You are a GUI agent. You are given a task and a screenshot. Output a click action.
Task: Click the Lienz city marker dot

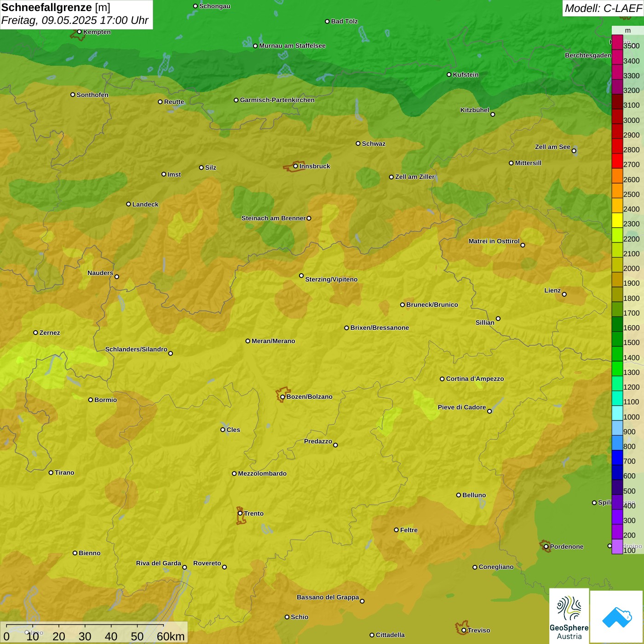tap(564, 294)
